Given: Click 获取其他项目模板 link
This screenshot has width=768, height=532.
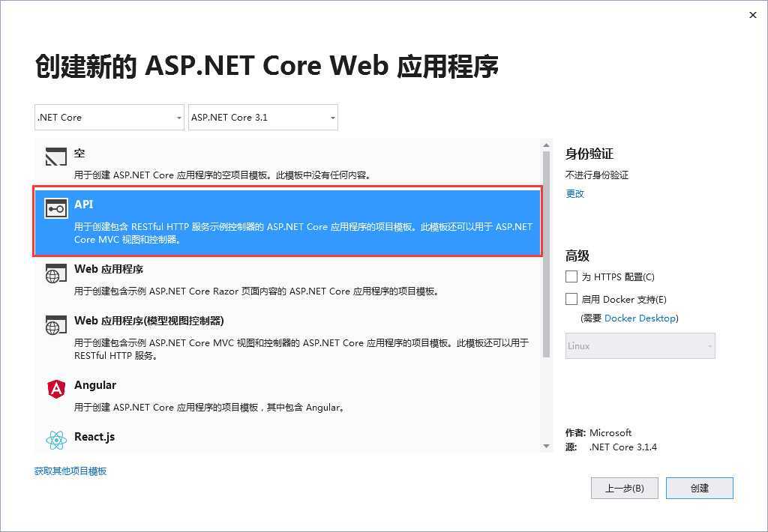Looking at the screenshot, I should (70, 471).
